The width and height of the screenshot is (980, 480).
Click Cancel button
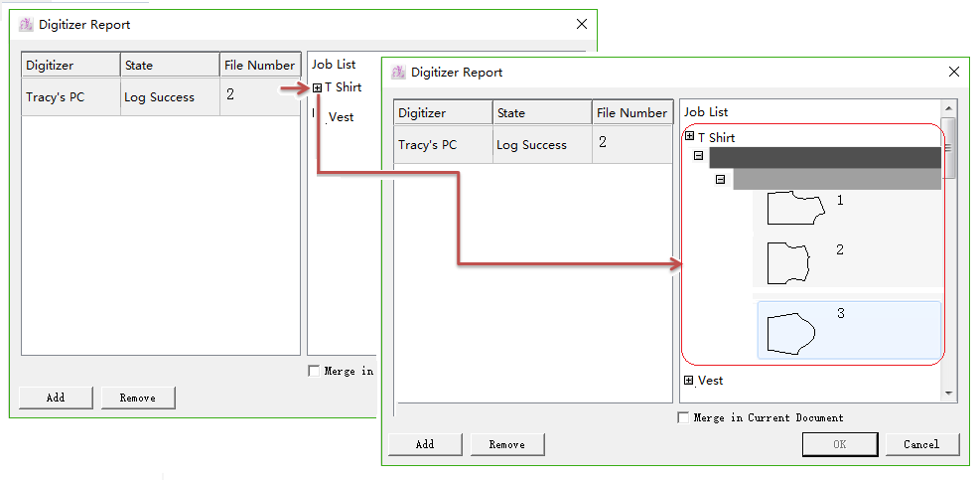coord(922,444)
